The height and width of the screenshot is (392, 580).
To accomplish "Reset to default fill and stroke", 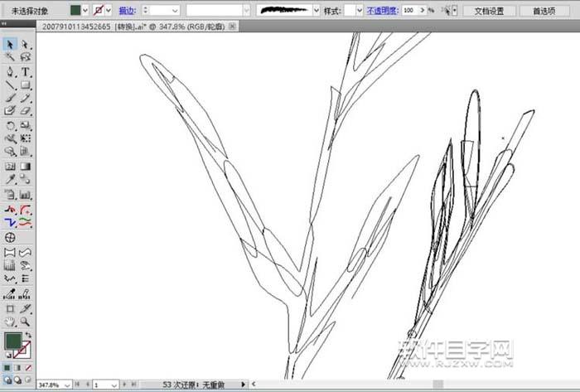I will pos(8,356).
